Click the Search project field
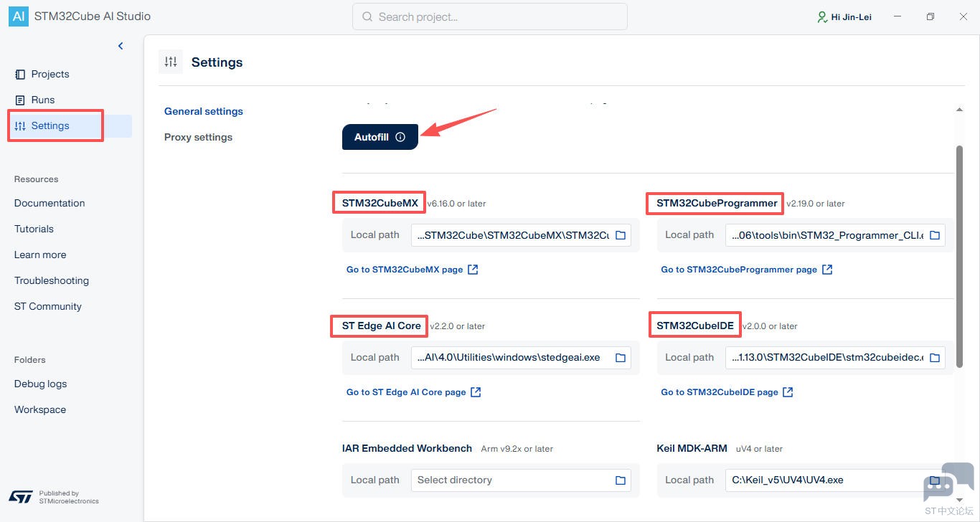 pos(490,16)
